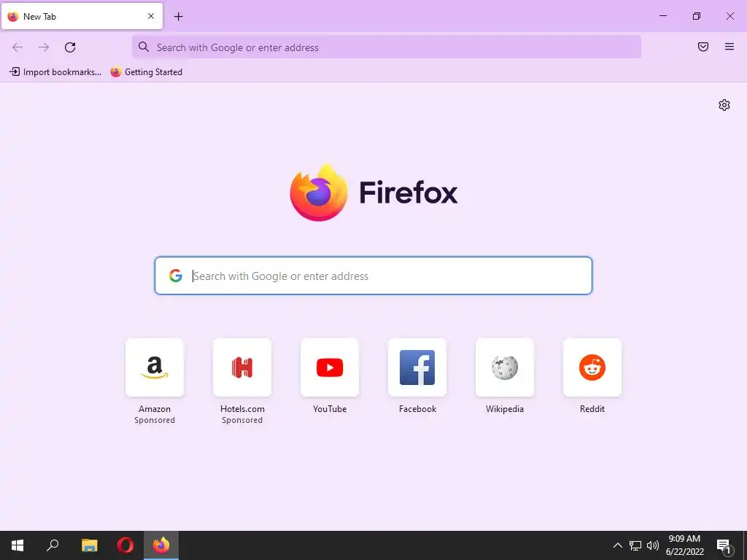
Task: Open the volume control in tray
Action: click(653, 545)
